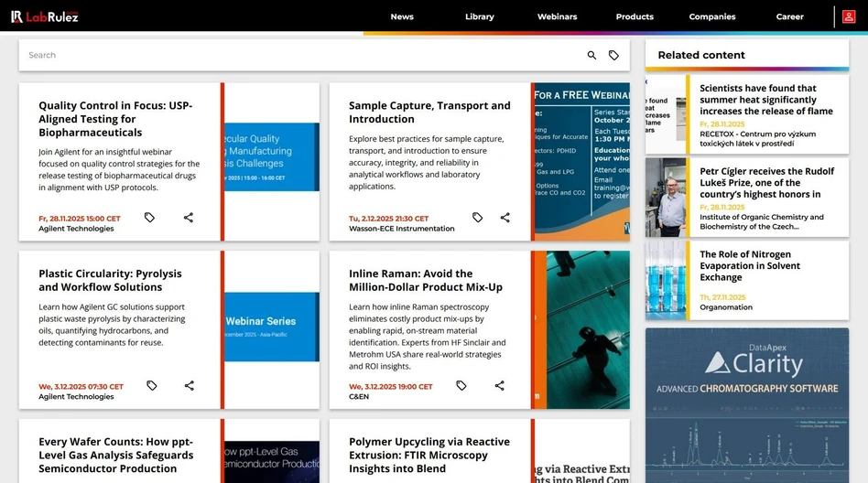Open Inline Raman: Avoid the Million-Dollar Mix-Up title

tap(425, 280)
